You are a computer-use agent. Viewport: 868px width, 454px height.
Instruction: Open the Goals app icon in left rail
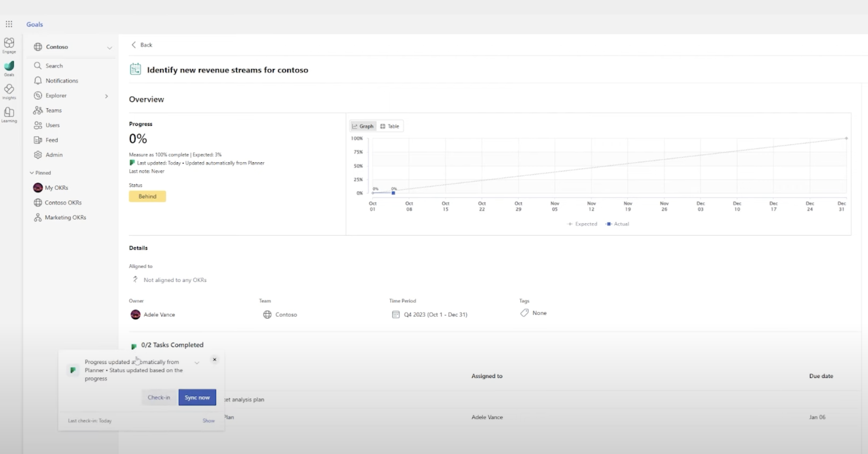tap(9, 68)
